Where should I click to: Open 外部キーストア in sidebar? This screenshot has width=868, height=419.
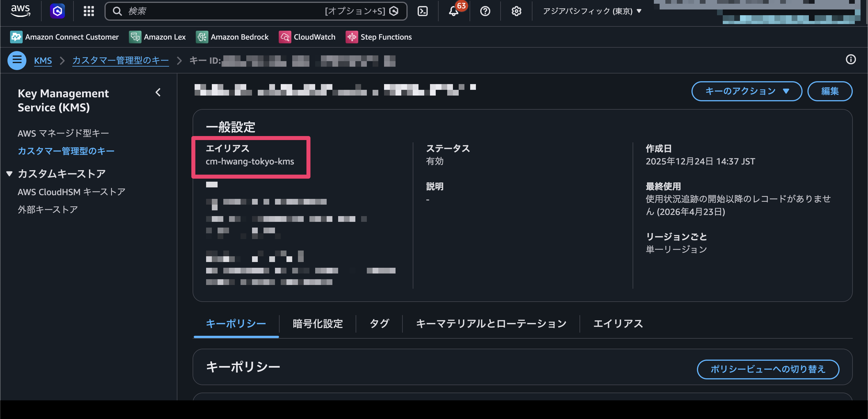[48, 209]
